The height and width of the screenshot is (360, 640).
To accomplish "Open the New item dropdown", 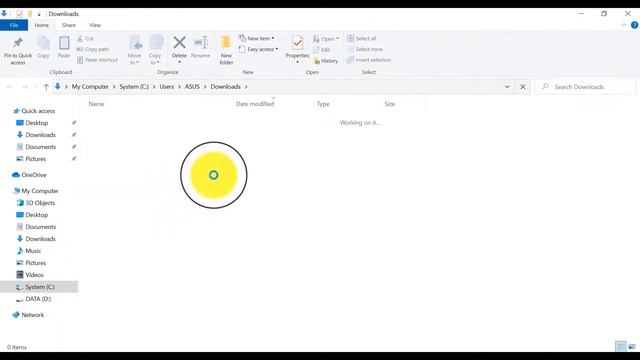I will point(256,38).
